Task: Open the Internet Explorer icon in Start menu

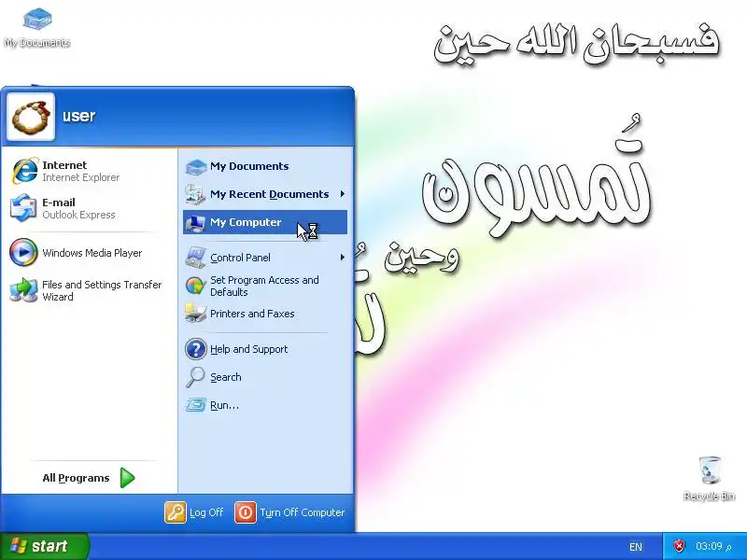Action: click(24, 171)
